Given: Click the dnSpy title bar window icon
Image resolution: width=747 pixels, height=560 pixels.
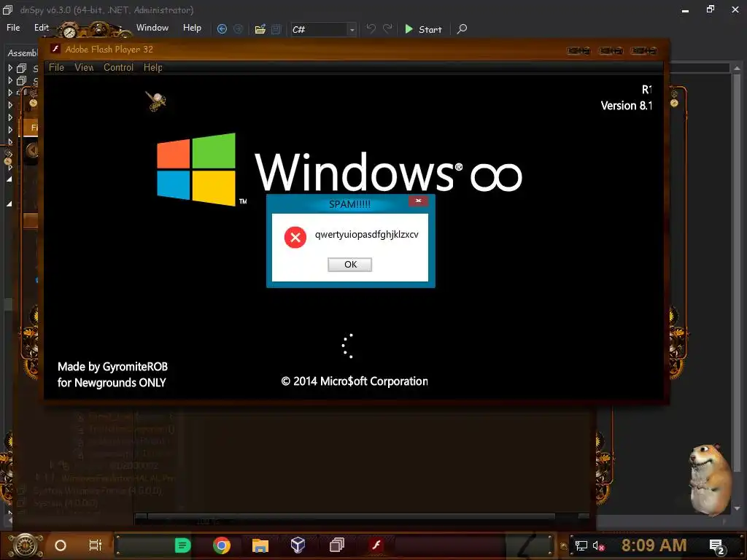Looking at the screenshot, I should coord(8,9).
